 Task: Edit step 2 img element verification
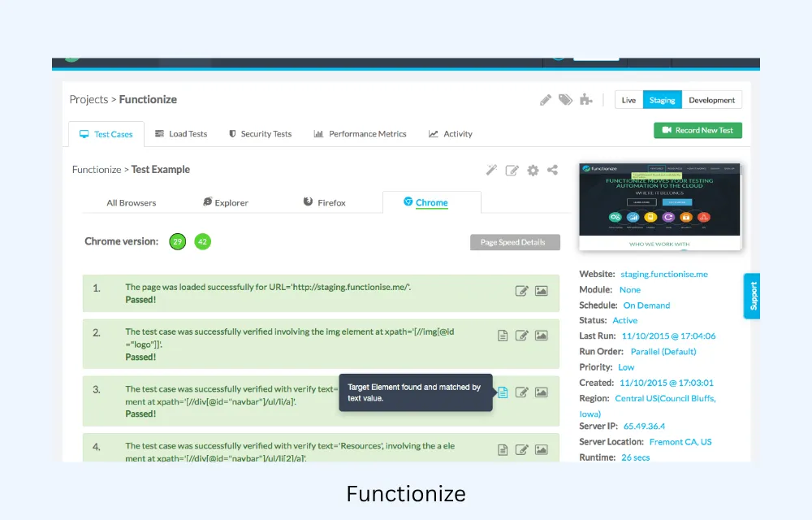521,336
